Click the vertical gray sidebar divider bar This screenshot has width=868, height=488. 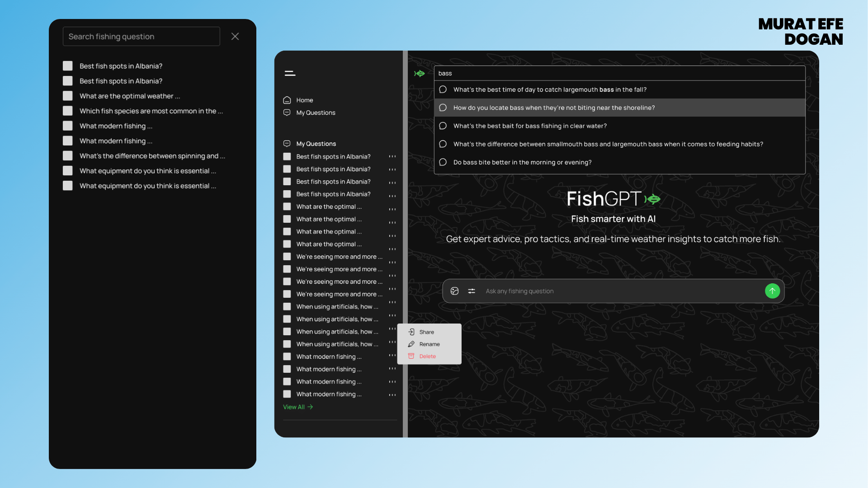405,244
